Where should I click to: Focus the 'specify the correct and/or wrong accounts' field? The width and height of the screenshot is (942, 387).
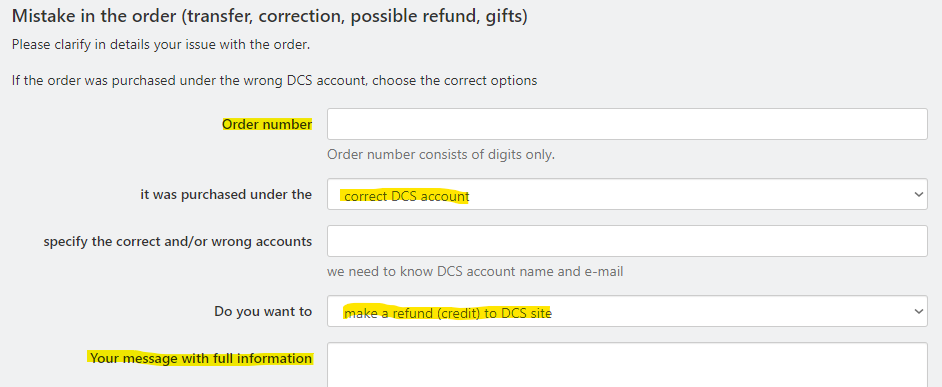tap(627, 241)
